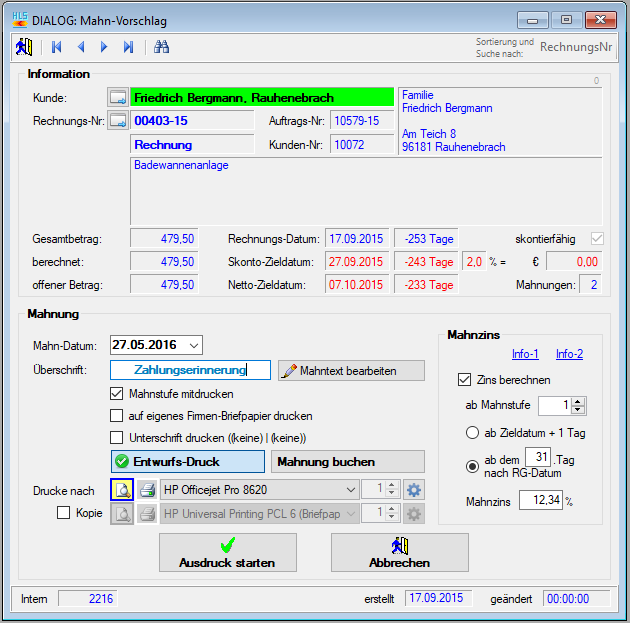Switch to Mahnung buchen mode
The width and height of the screenshot is (630, 623).
(x=348, y=462)
